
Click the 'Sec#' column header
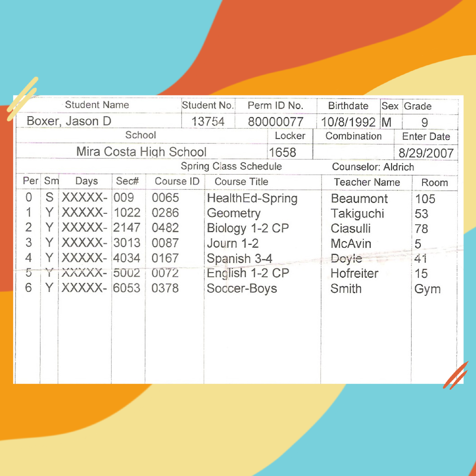(x=127, y=181)
